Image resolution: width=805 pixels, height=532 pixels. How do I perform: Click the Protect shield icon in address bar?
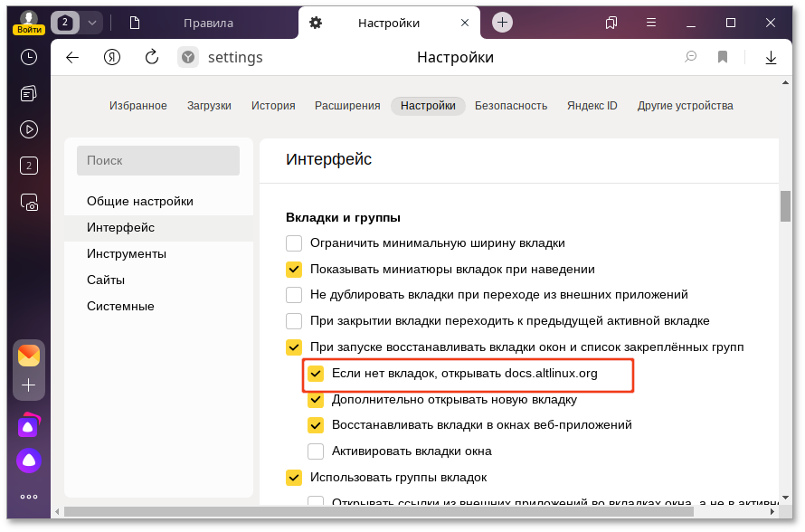tap(187, 56)
